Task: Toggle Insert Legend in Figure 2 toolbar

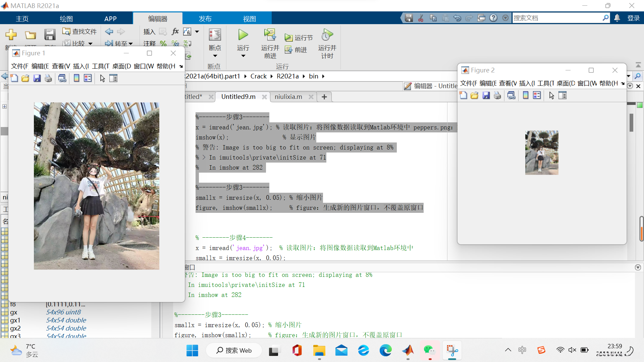Action: click(537, 96)
